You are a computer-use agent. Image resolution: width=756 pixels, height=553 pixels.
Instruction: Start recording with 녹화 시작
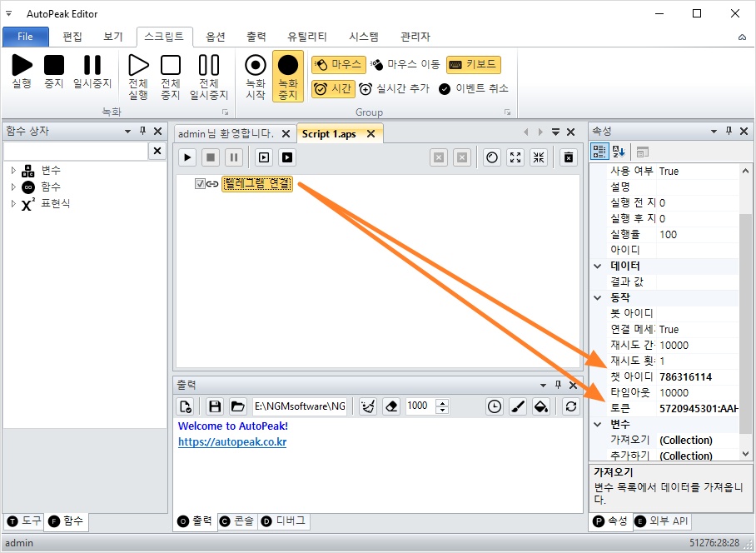click(256, 77)
